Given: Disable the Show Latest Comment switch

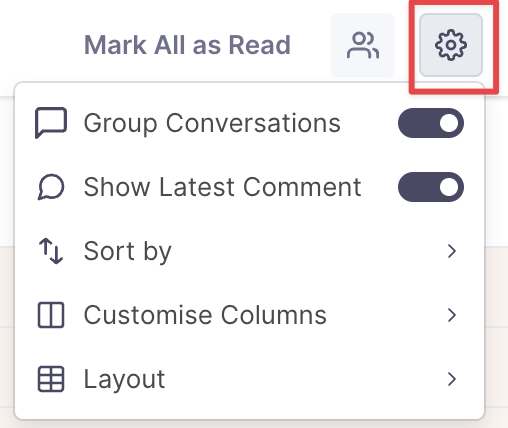Looking at the screenshot, I should pyautogui.click(x=431, y=187).
